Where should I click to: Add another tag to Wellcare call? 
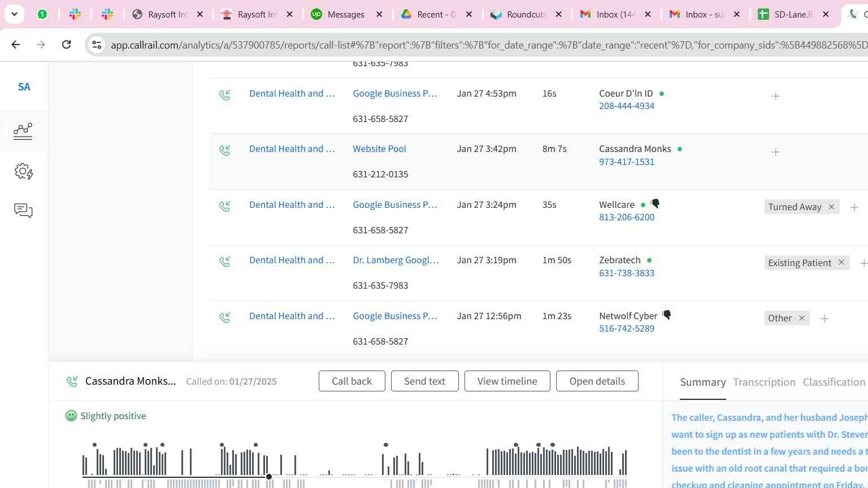[x=854, y=207]
